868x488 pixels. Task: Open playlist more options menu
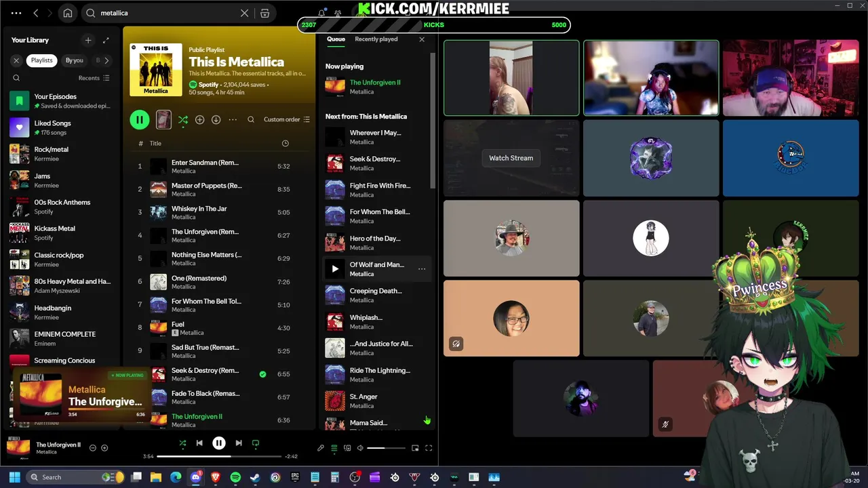click(x=233, y=120)
